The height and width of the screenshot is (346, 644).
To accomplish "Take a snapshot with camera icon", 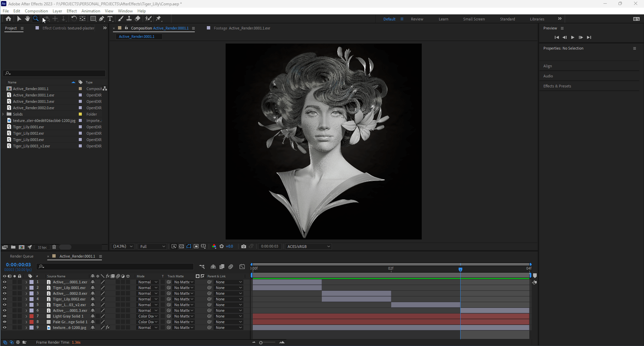I will point(243,247).
